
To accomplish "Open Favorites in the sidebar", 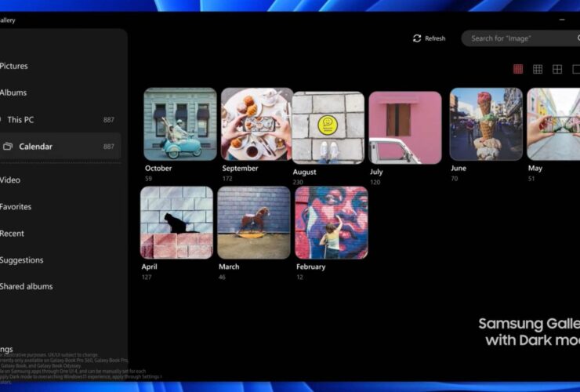I will pos(16,206).
